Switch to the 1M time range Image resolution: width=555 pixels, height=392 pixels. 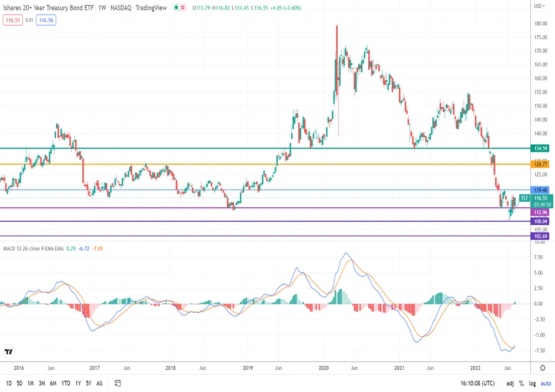[31, 383]
